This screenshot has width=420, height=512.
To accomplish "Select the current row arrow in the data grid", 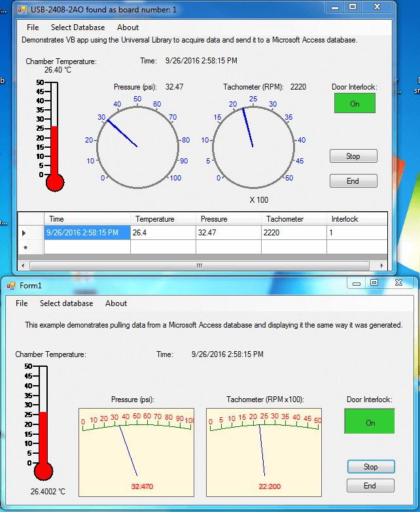I will [x=24, y=233].
